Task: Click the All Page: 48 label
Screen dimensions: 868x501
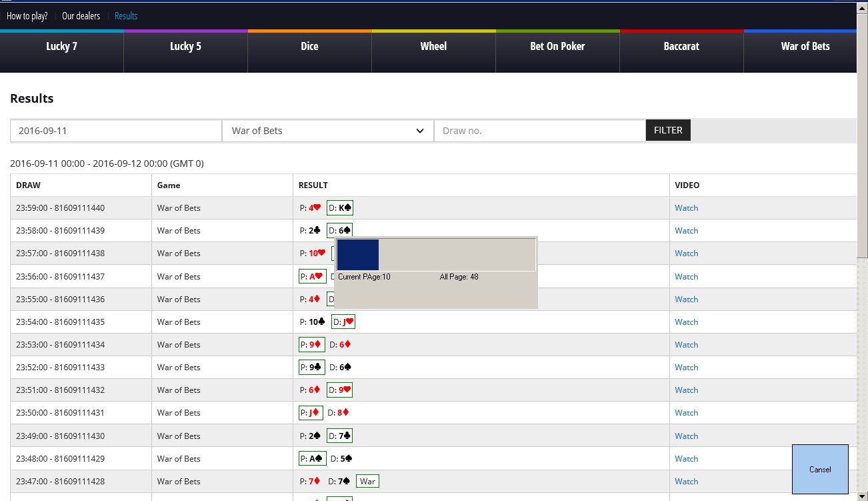Action: 459,277
